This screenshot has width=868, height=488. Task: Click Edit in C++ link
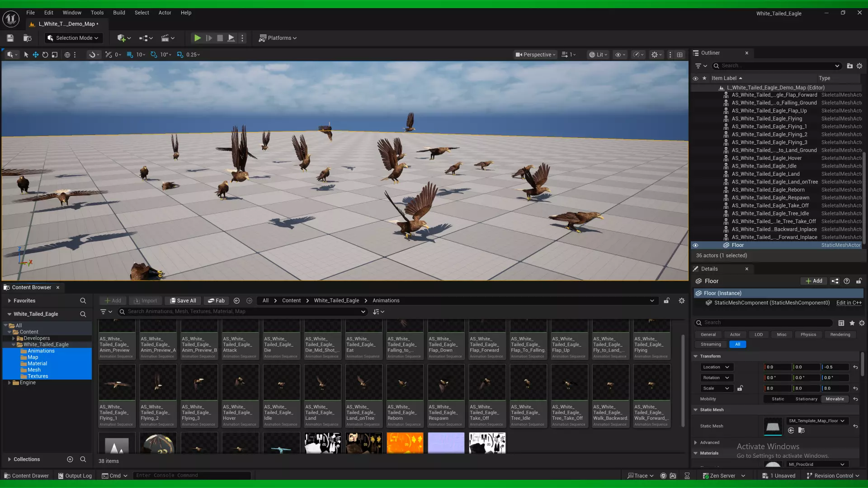coord(849,303)
